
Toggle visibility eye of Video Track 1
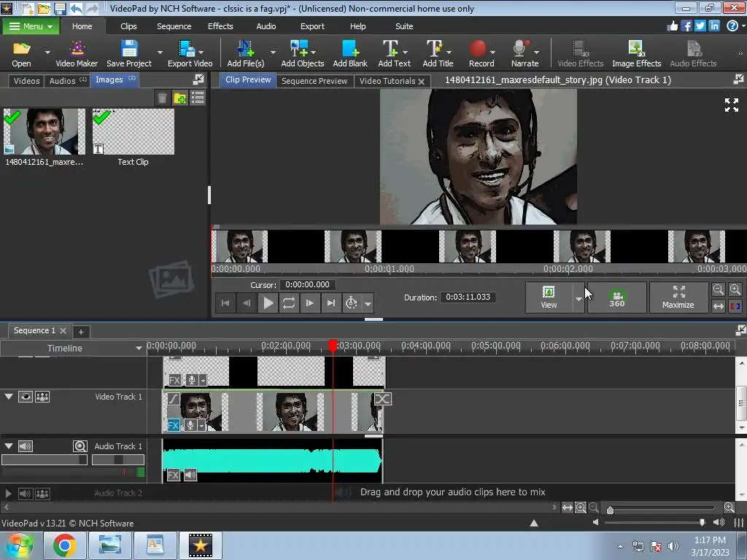26,397
